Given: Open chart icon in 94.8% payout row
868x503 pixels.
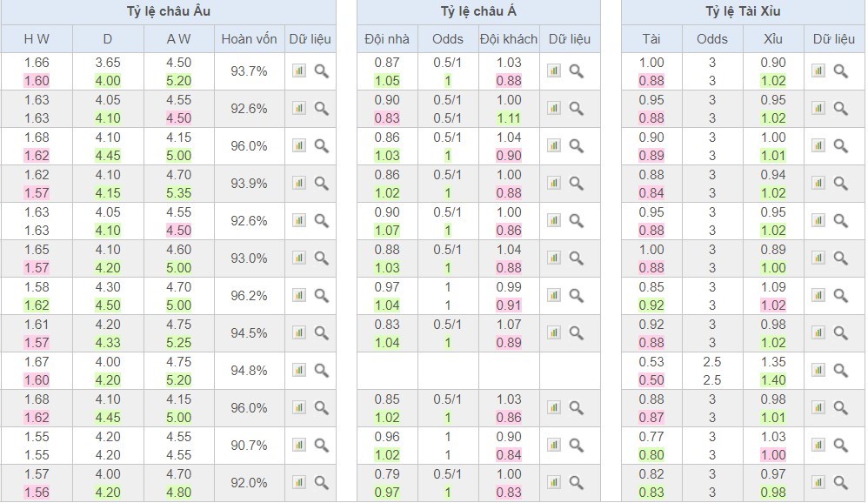Looking at the screenshot, I should pos(299,370).
